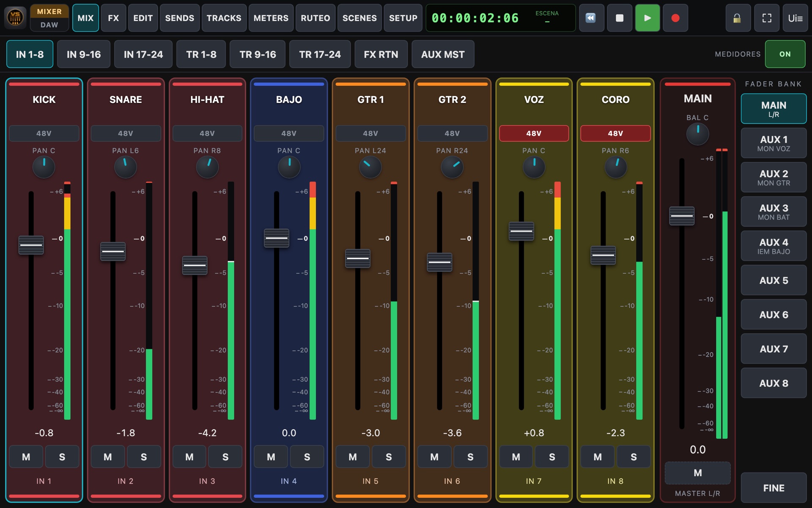The height and width of the screenshot is (508, 812).
Task: Toggle 48V phantom power on VOZ
Action: pos(534,133)
